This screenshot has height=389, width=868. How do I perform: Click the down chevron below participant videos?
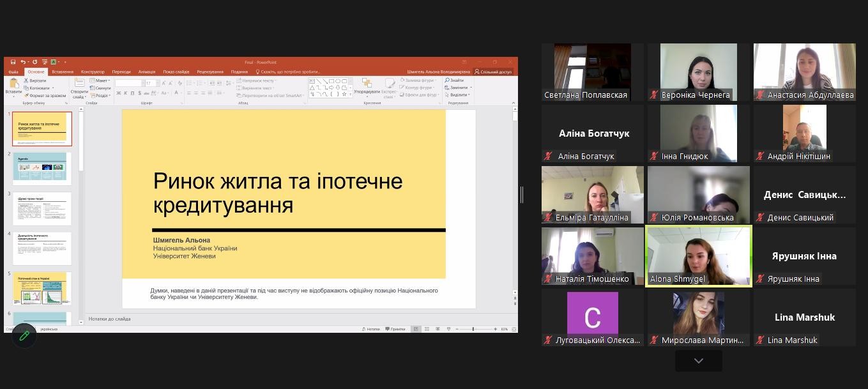pyautogui.click(x=698, y=361)
